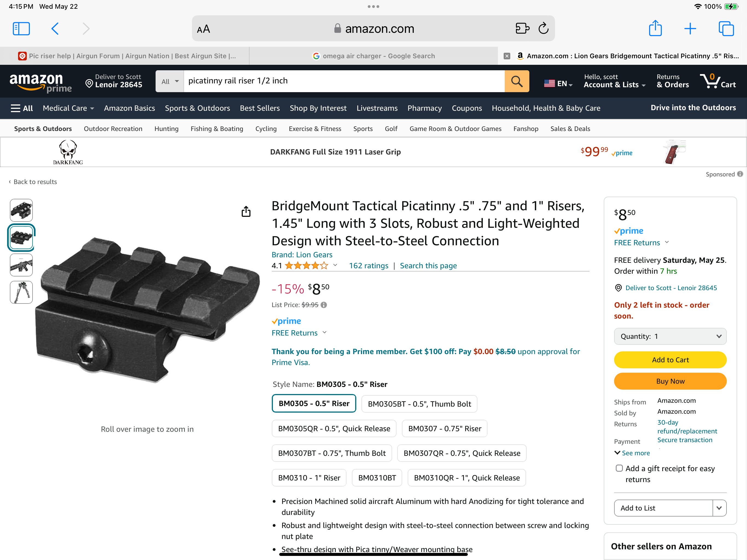
Task: Switch to omega air charger Google tab
Action: [373, 56]
